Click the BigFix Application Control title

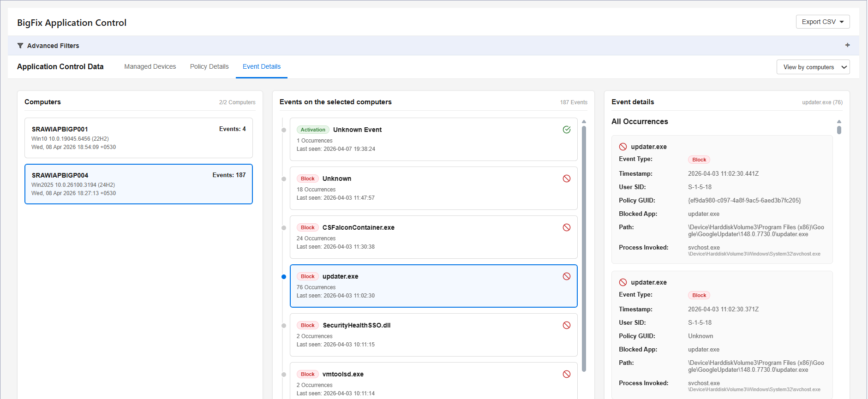[x=72, y=23]
